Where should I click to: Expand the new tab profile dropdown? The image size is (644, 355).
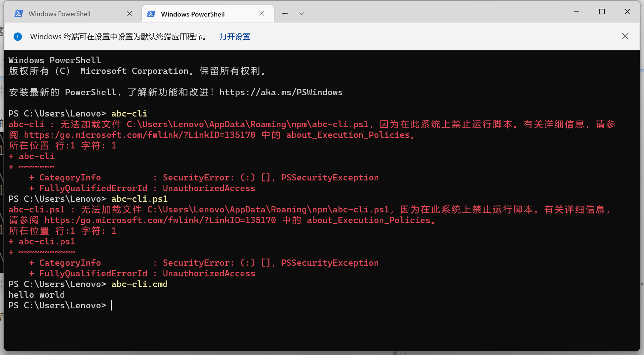302,14
